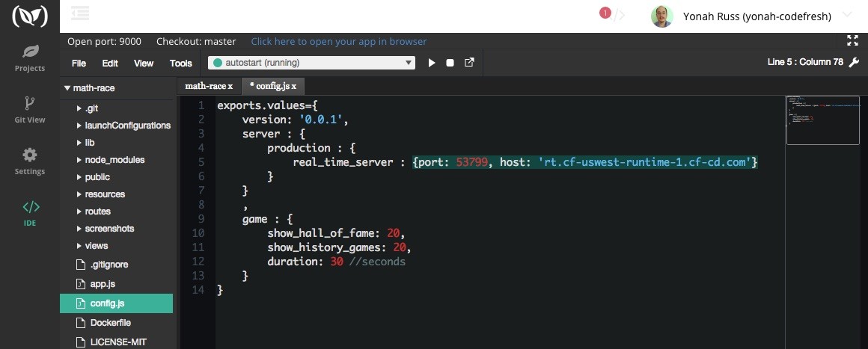The image size is (868, 349).
Task: Stop the running autostart configuration
Action: pyautogui.click(x=450, y=63)
